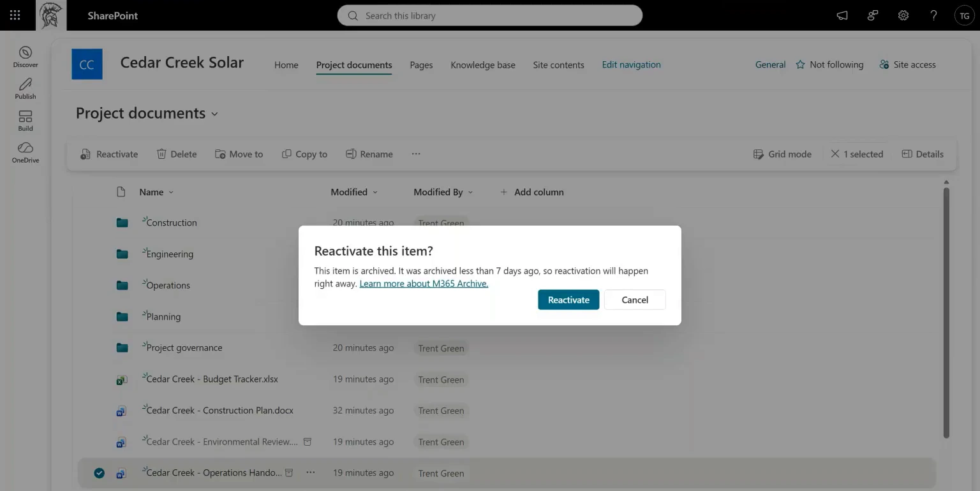This screenshot has height=491, width=980.
Task: Open the Planning folder
Action: pos(163,316)
